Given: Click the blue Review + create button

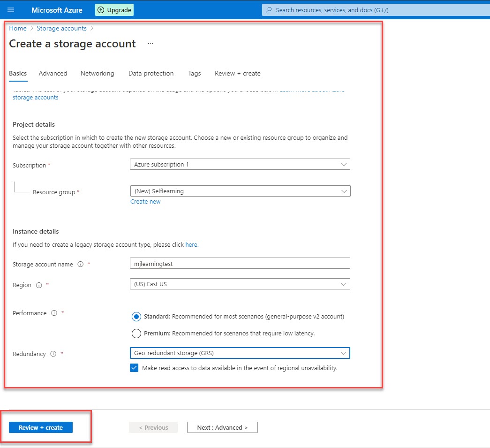Looking at the screenshot, I should [x=41, y=427].
